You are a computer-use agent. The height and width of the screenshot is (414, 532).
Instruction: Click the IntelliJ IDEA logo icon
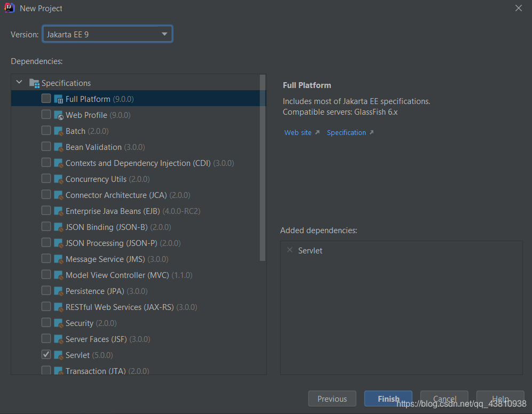tap(9, 7)
